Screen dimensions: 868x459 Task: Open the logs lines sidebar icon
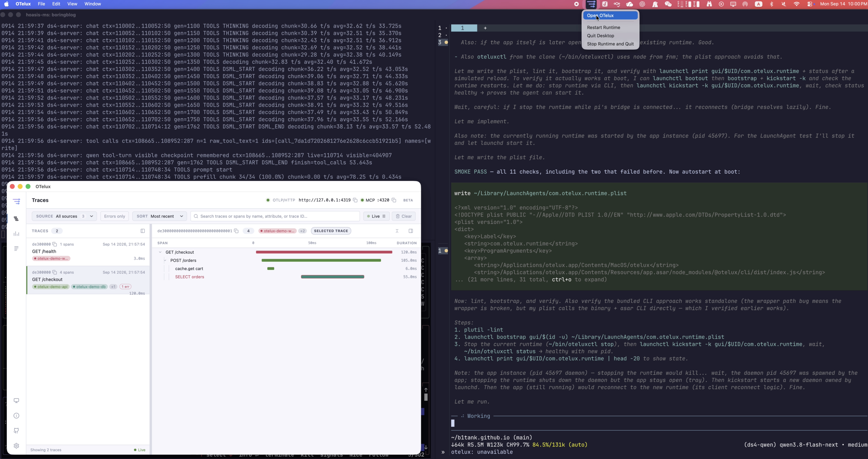tap(16, 249)
